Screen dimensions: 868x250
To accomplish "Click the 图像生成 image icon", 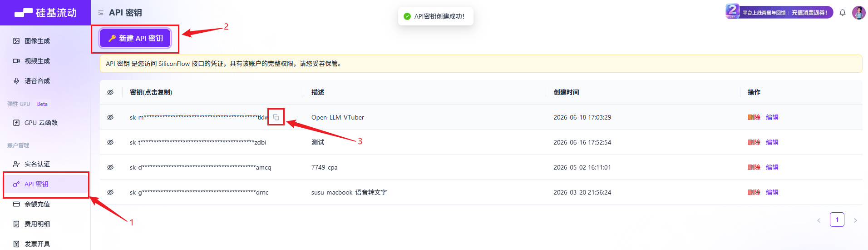I will (16, 41).
